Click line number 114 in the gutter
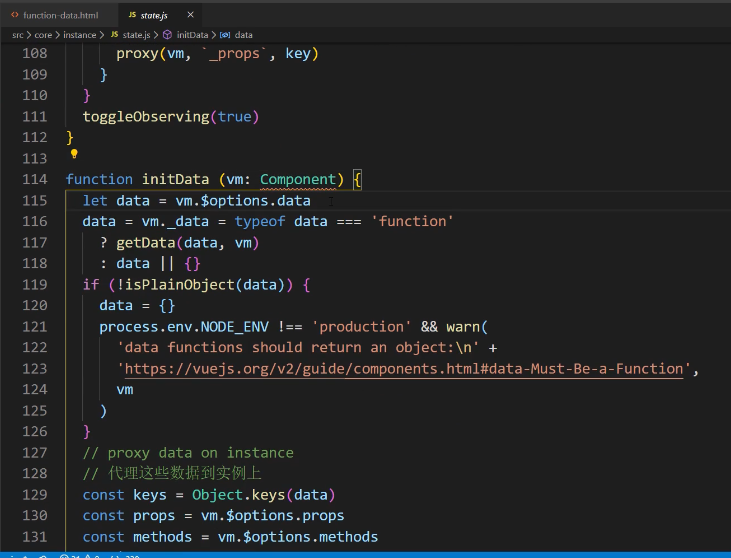This screenshot has height=558, width=731. point(35,179)
